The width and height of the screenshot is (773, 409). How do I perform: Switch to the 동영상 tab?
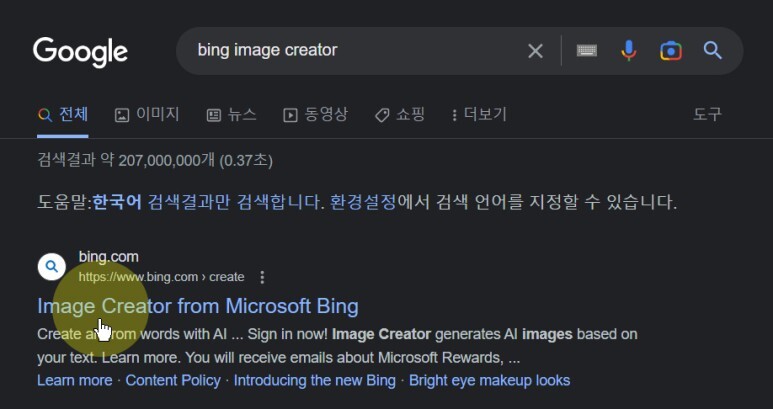click(x=316, y=115)
